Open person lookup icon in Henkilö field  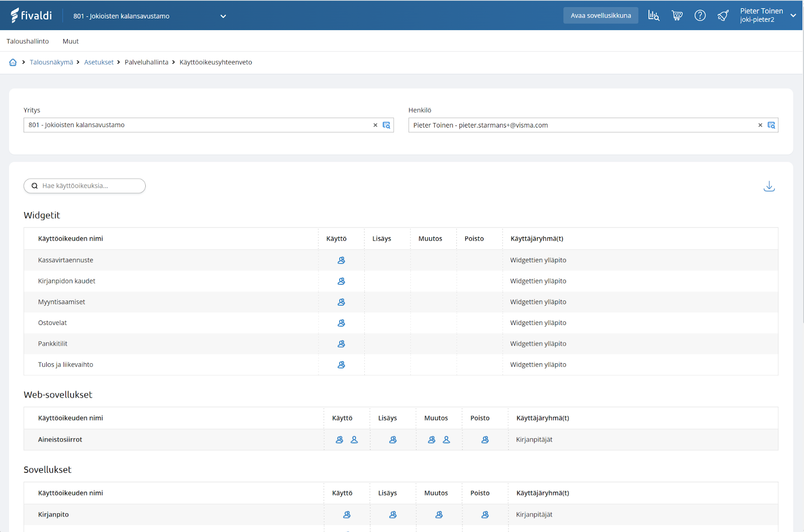771,125
